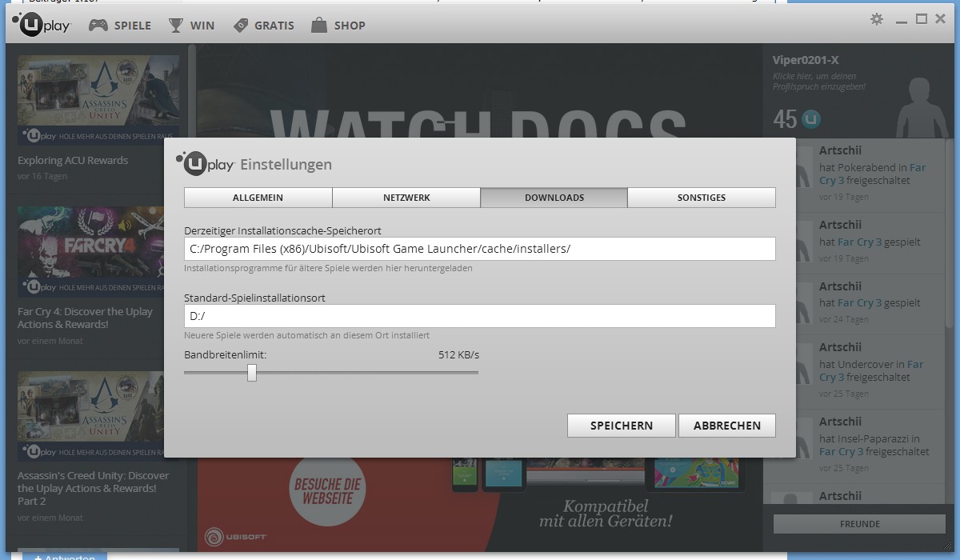The height and width of the screenshot is (560, 960).
Task: Click the Standard-Spielinstallationsort field with D:/
Action: [x=479, y=316]
